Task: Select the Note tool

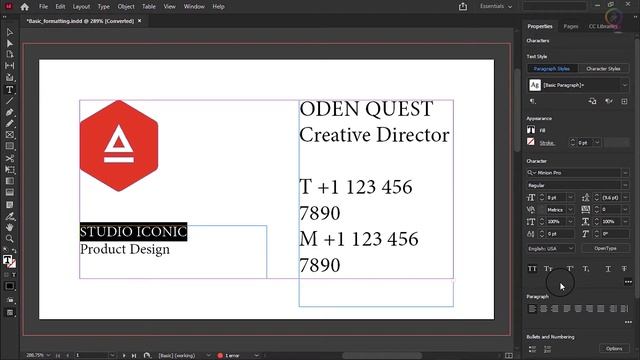Action: pyautogui.click(x=10, y=204)
